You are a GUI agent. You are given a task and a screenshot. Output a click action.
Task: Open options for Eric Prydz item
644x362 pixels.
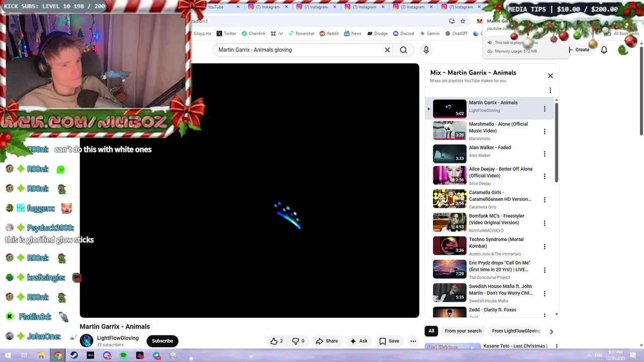click(x=544, y=270)
